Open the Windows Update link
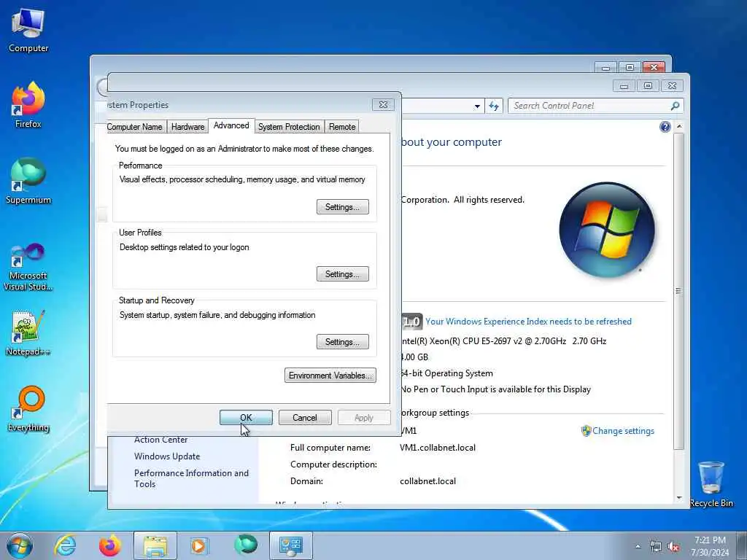The image size is (747, 560). coord(167,456)
